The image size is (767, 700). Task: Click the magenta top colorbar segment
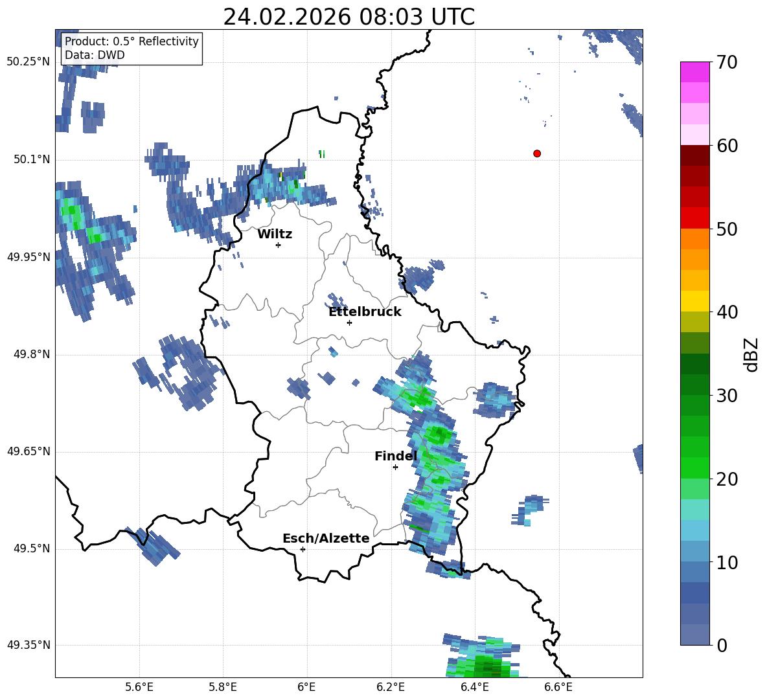pyautogui.click(x=694, y=73)
